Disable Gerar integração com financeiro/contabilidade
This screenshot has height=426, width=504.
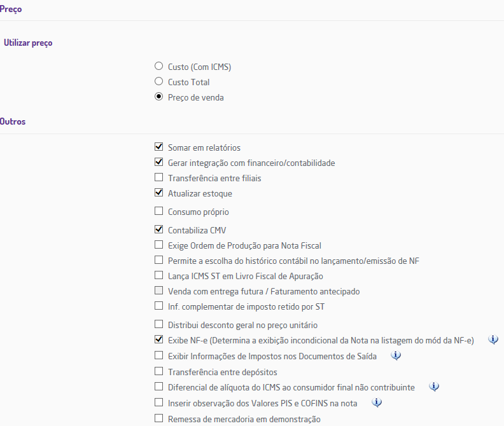point(159,162)
